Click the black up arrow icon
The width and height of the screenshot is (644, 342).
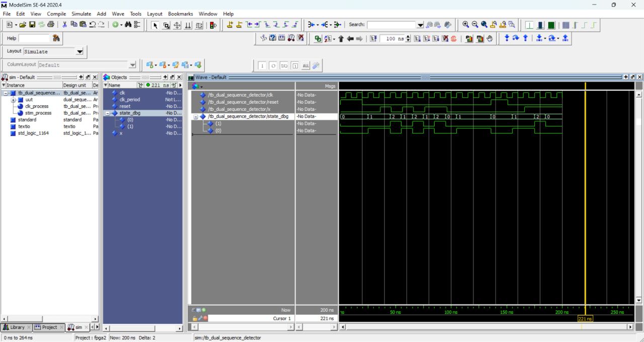341,38
